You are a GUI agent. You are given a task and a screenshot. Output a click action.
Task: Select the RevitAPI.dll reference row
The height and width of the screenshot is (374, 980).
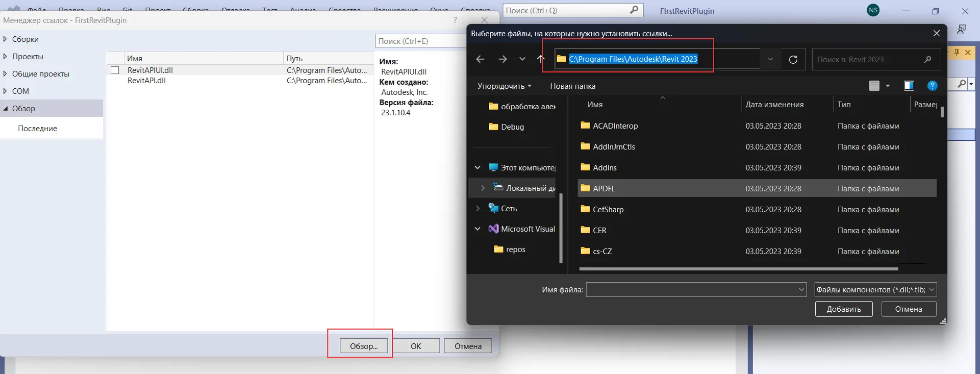point(240,81)
